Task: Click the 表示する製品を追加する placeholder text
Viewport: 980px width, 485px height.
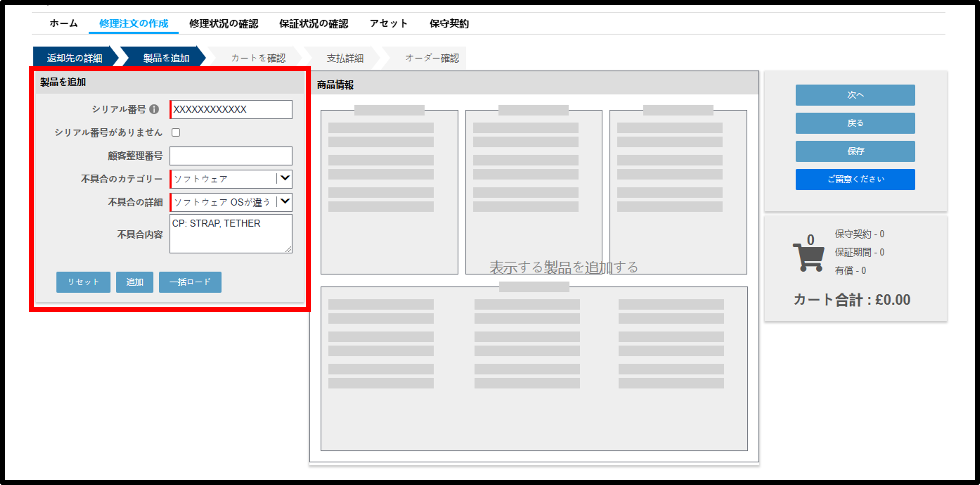Action: [564, 267]
